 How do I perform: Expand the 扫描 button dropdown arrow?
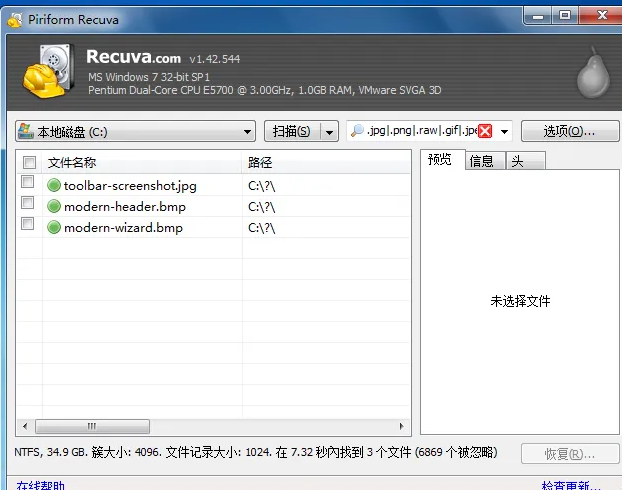click(331, 132)
